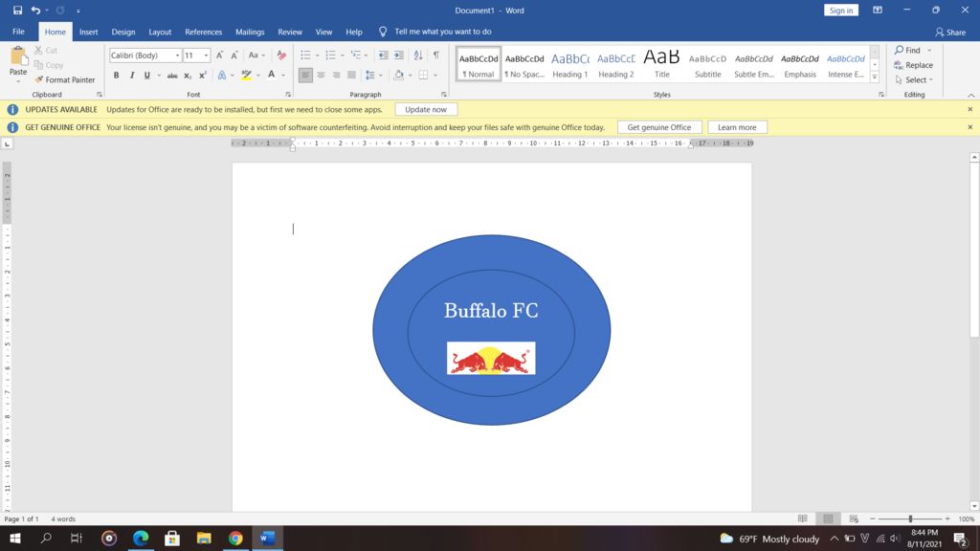Toggle align left setting
980x551 pixels.
(305, 76)
